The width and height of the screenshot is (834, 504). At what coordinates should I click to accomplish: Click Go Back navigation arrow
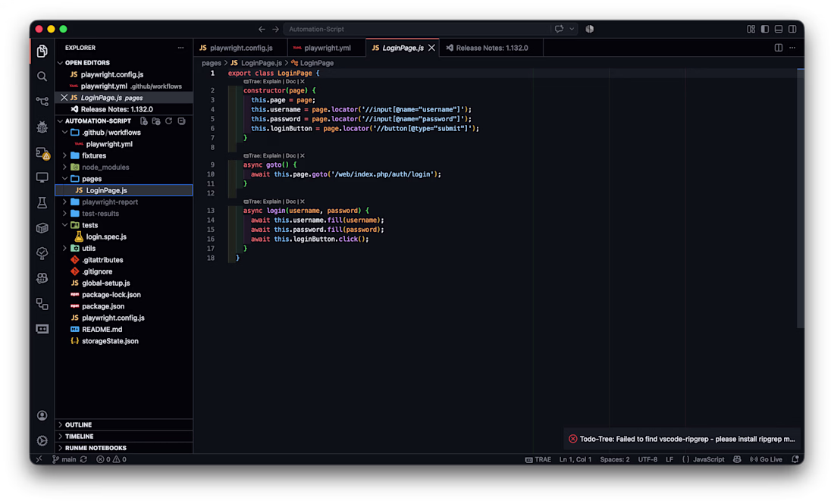click(262, 30)
